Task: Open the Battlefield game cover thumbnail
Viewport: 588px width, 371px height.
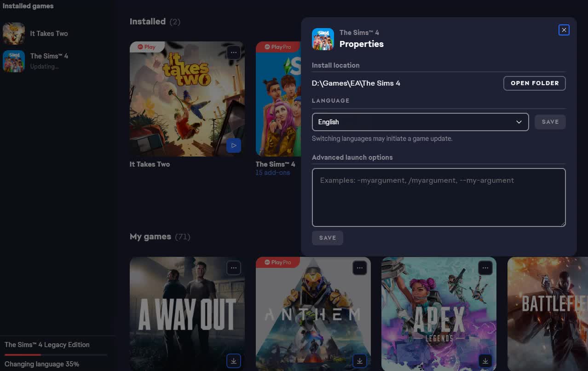Action: coord(548,313)
